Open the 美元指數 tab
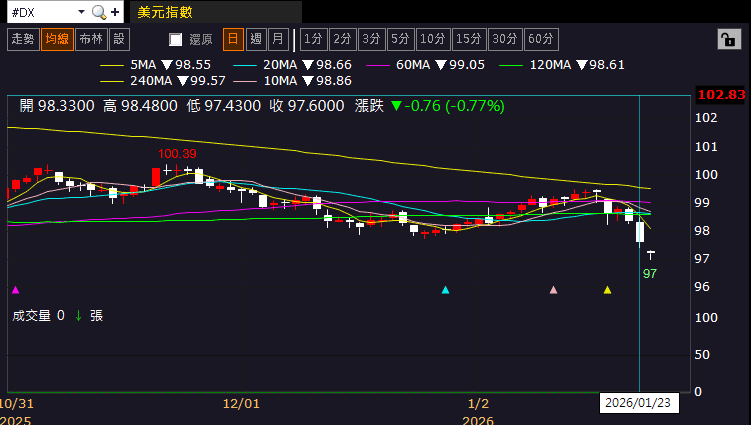The image size is (751, 425). coord(216,12)
